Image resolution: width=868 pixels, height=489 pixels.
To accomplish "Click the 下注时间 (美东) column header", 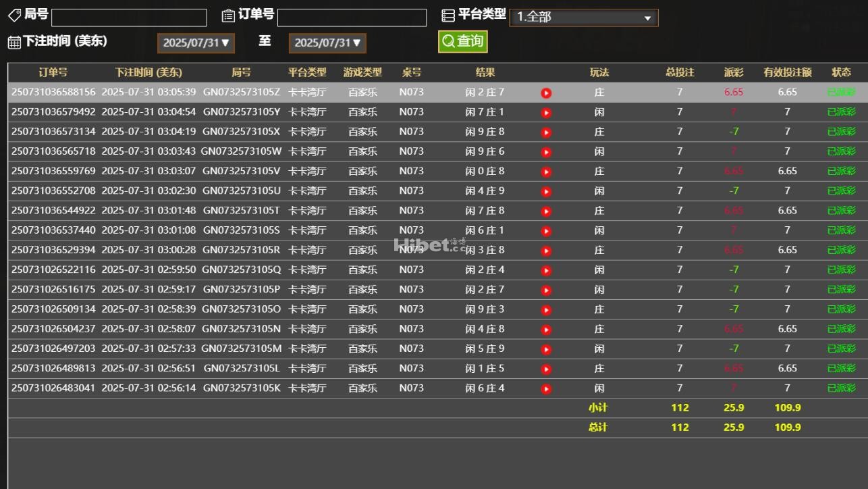I will pos(148,72).
